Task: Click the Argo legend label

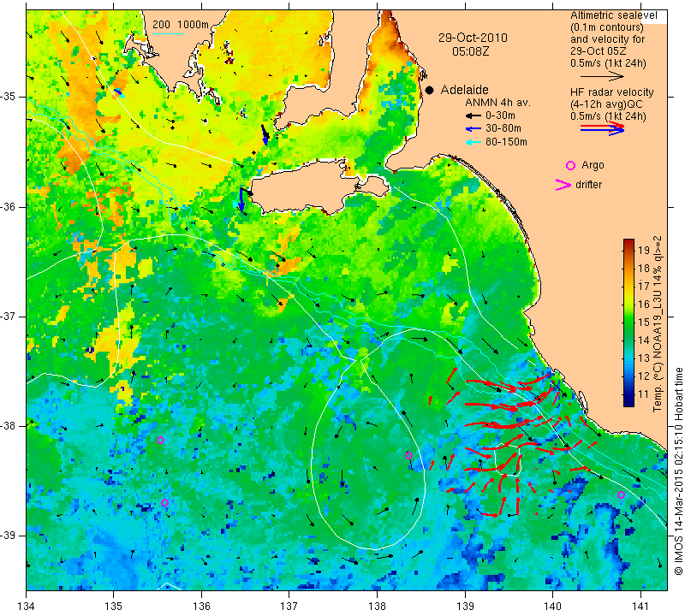Action: tap(593, 165)
